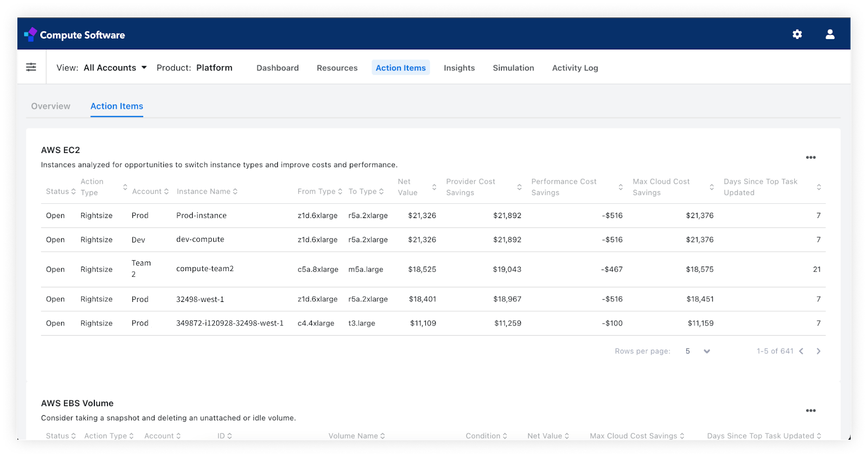Click the 21 days since updated cell
Viewport: 868px width, 457px height.
tap(816, 269)
